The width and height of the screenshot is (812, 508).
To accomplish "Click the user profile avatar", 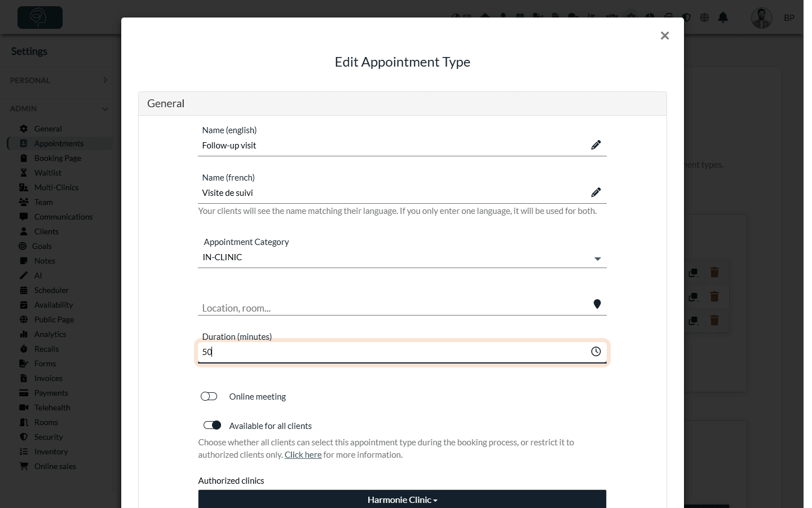I will [762, 18].
